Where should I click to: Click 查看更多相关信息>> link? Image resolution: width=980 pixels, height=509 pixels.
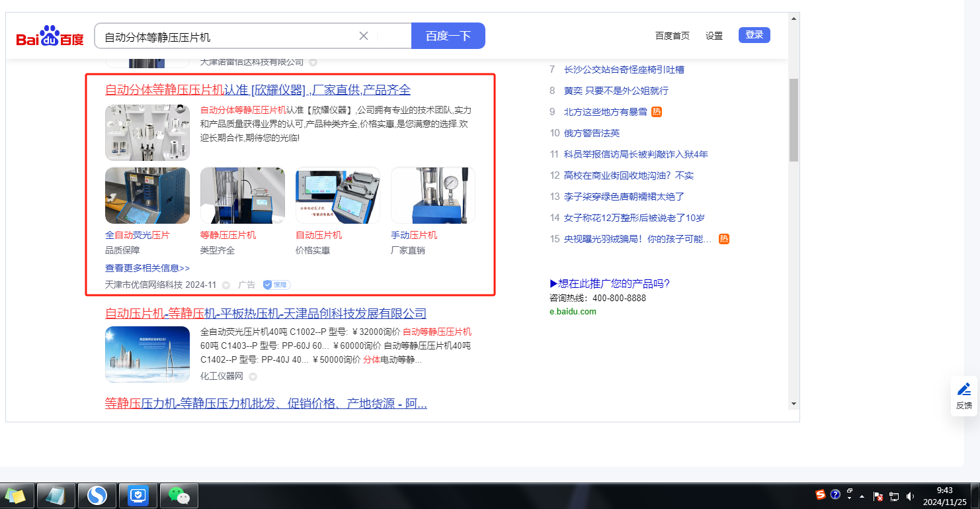coord(147,268)
